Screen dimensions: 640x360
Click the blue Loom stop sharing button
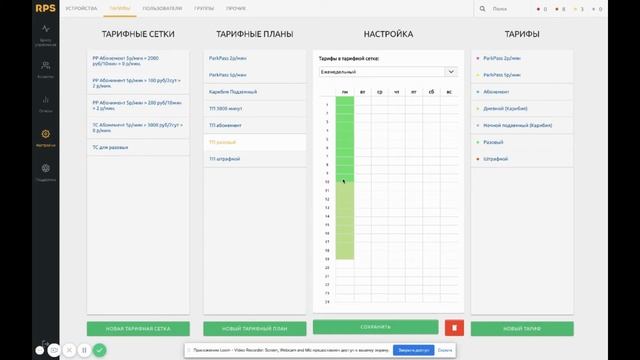pyautogui.click(x=413, y=350)
